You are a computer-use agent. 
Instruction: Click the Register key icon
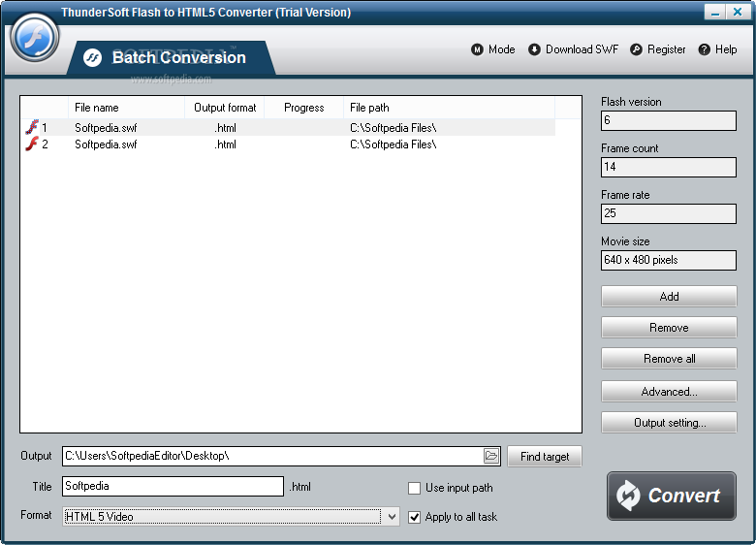pyautogui.click(x=637, y=49)
